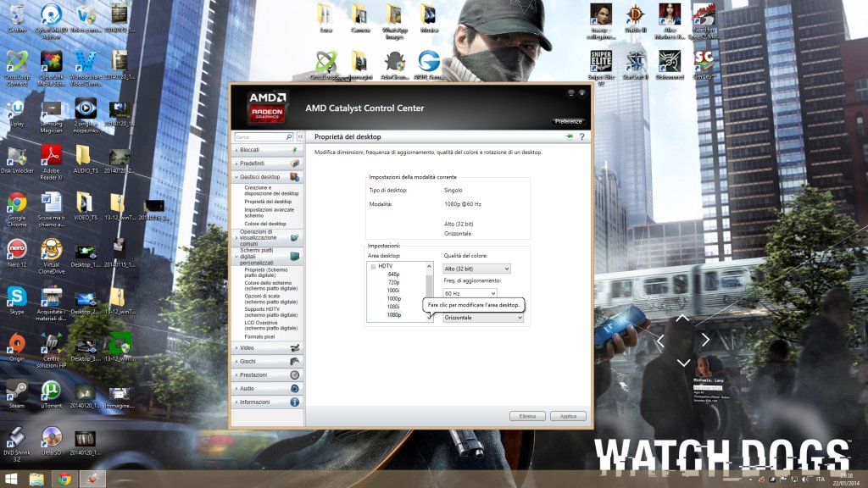Viewport: 868px width, 488px height.
Task: Collapse the HDTV tree node
Action: [x=373, y=267]
